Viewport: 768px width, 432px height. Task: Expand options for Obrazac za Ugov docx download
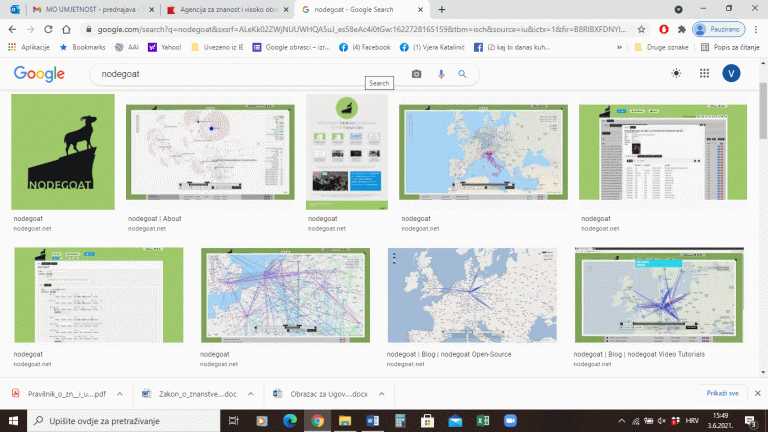click(382, 394)
